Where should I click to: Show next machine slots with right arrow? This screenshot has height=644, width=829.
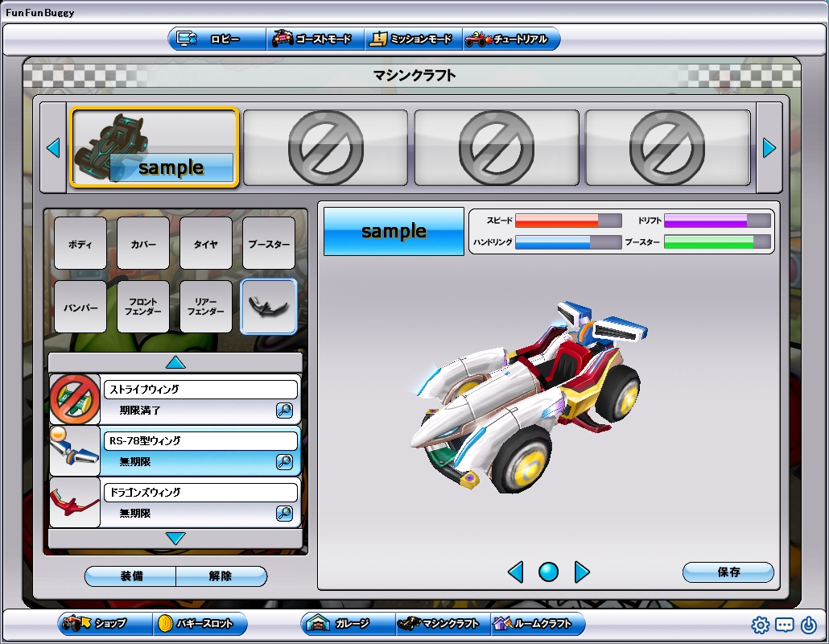(x=769, y=147)
